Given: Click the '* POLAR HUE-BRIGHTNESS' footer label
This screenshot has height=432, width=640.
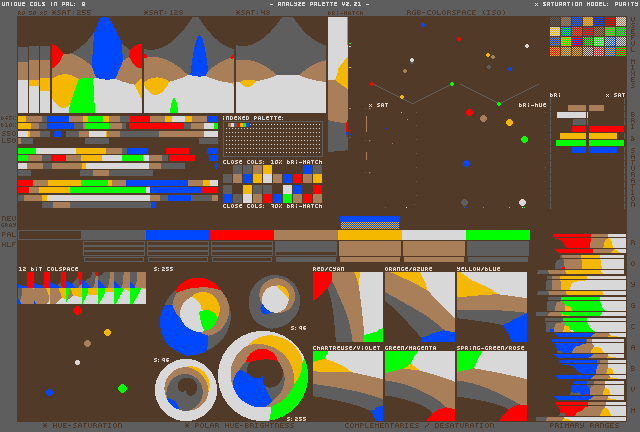Looking at the screenshot, I should click(x=240, y=425).
